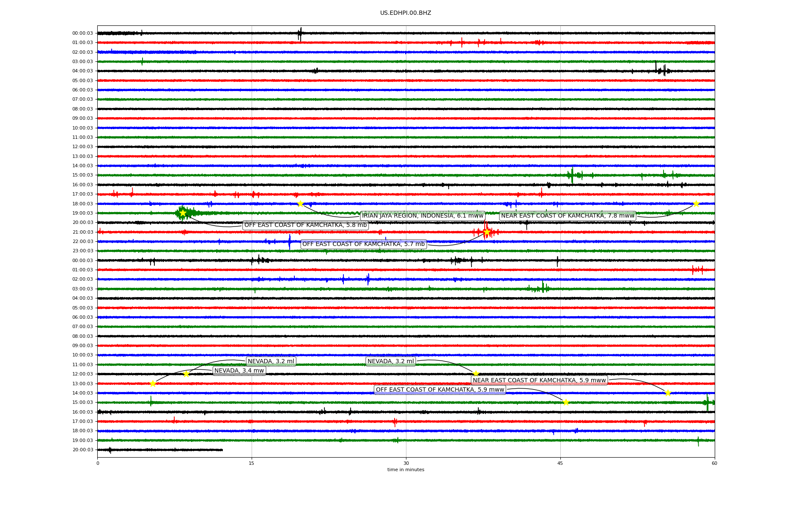Click star on 15:00:03 green trace
812x508 pixels.
tap(566, 402)
